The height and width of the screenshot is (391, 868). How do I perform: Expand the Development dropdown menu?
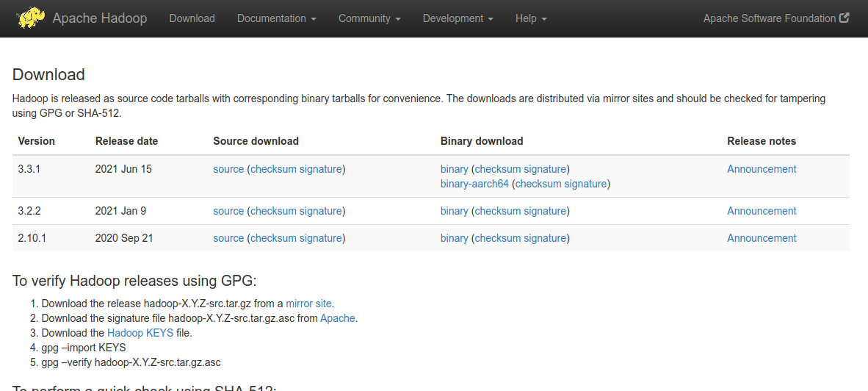(457, 18)
